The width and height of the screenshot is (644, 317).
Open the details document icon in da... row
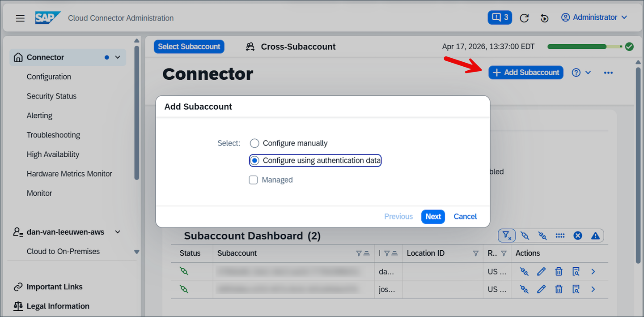[576, 271]
